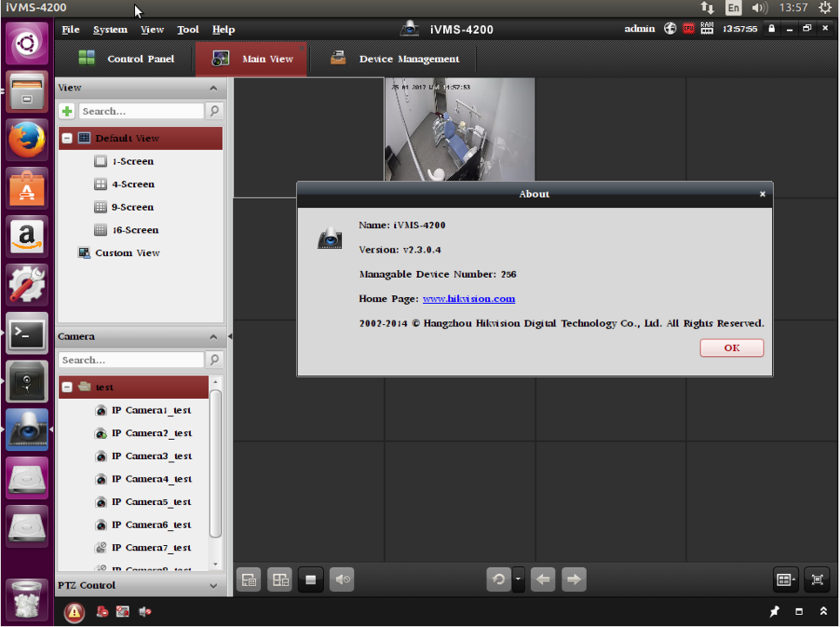Screen dimensions: 840x627
Task: Expand the alarm panel double-chevron
Action: 823,611
